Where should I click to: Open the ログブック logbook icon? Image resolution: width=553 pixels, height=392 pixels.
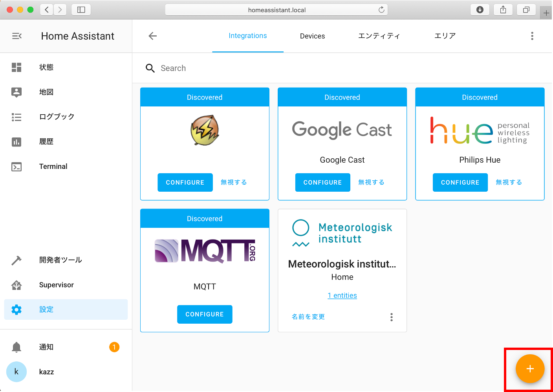point(16,117)
